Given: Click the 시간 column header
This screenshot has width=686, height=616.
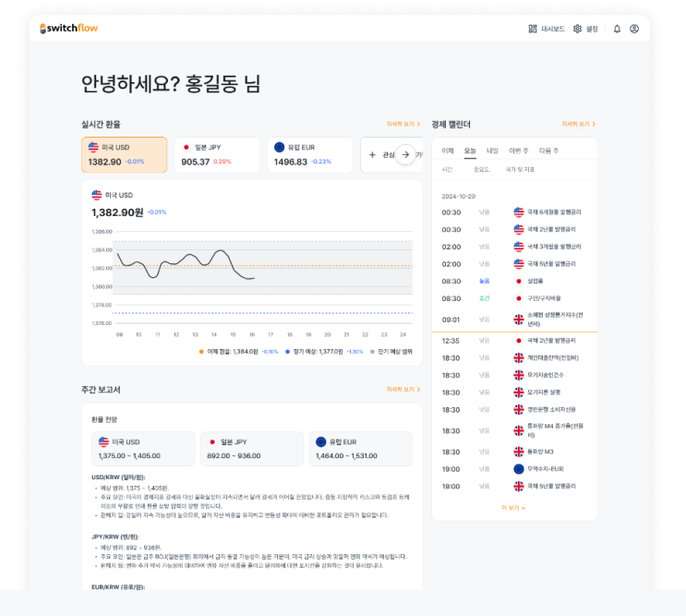Looking at the screenshot, I should pos(447,169).
